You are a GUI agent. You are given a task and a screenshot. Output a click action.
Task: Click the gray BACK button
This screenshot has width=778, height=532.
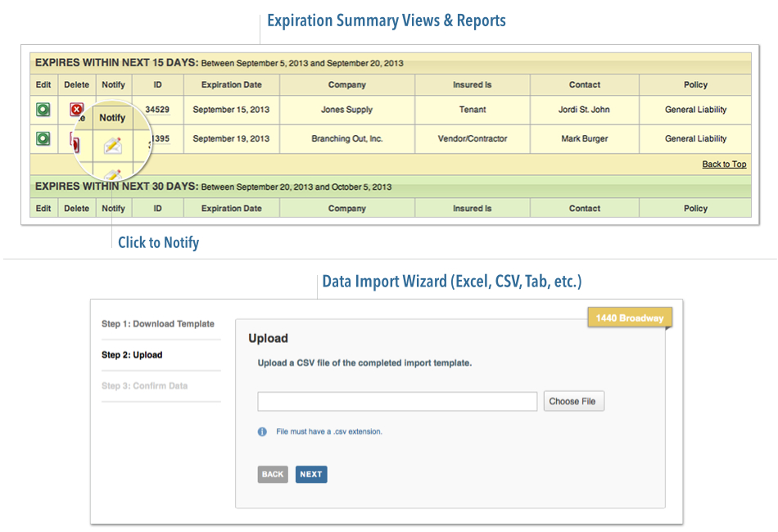[x=273, y=474]
